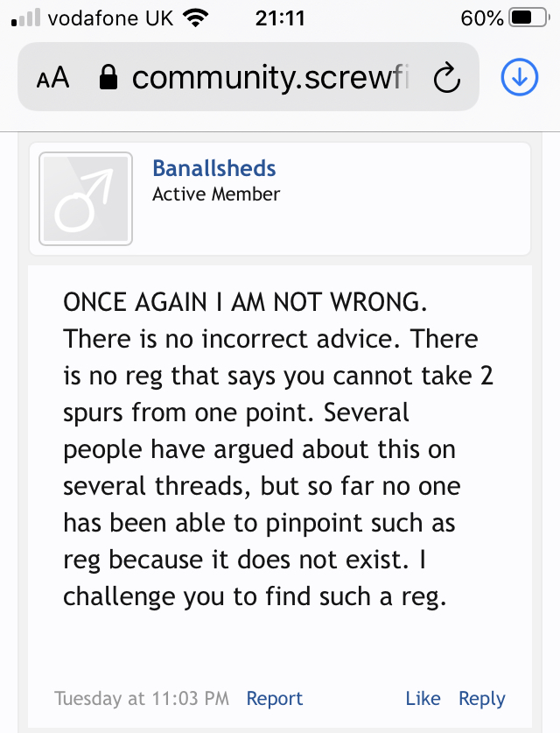
Task: Tap Banallsheds' male symbol avatar
Action: (86, 199)
